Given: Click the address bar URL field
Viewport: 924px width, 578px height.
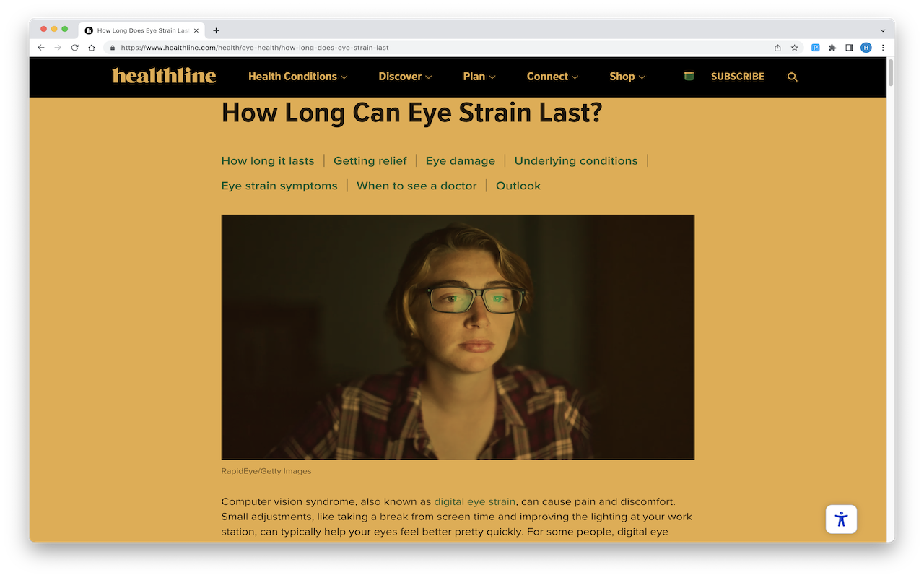Looking at the screenshot, I should [440, 48].
